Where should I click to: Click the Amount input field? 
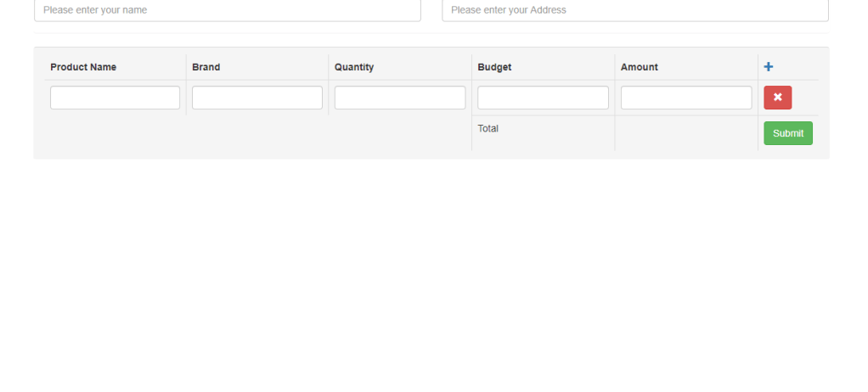point(686,98)
